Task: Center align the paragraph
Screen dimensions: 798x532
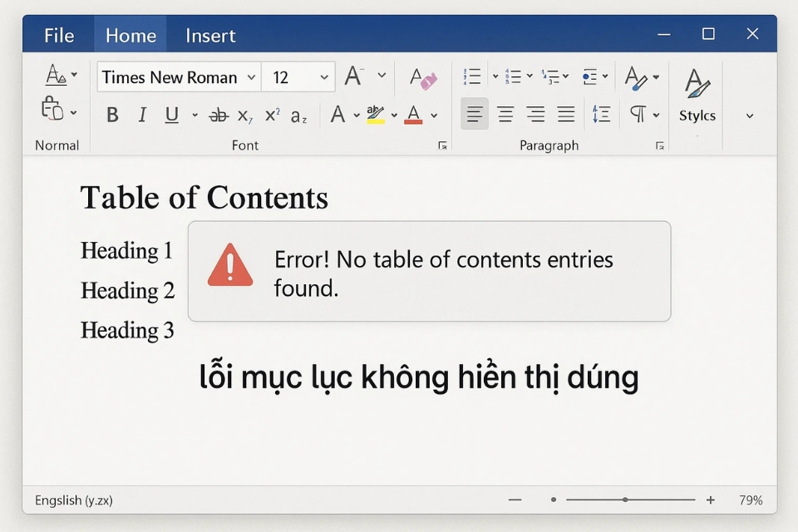Action: (505, 114)
